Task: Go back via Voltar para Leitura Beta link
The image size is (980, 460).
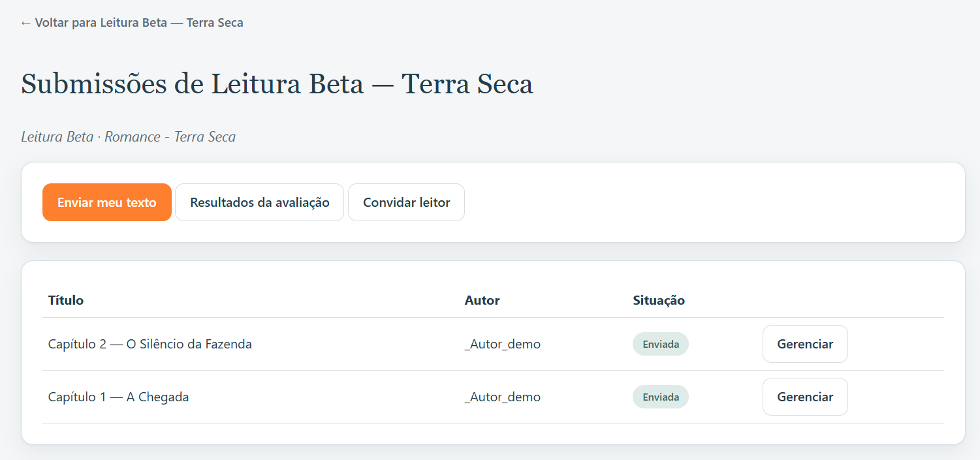Action: (132, 23)
